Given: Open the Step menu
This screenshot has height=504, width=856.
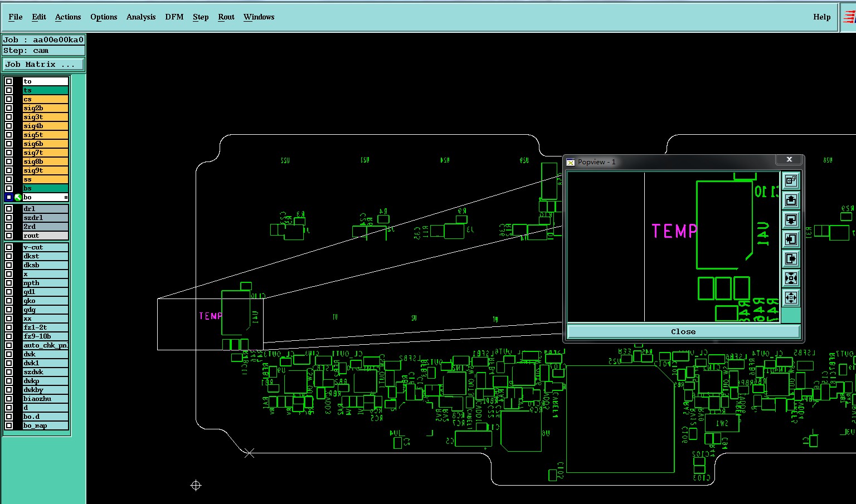Looking at the screenshot, I should click(201, 17).
